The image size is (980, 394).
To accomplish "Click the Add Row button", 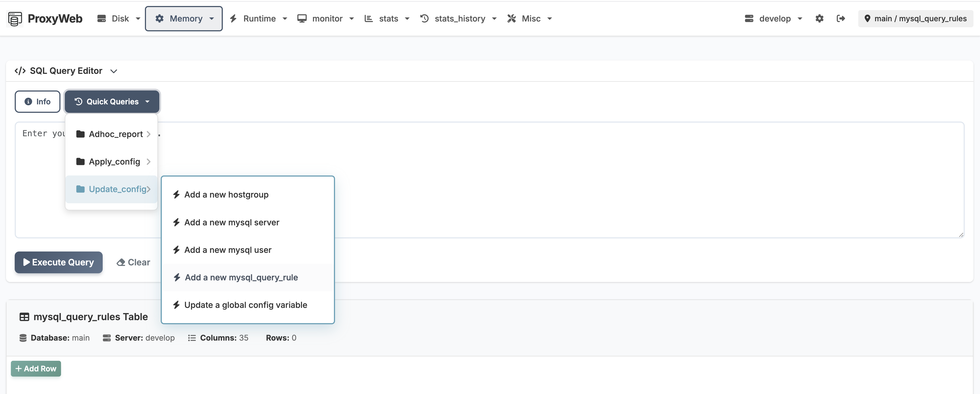I will [x=36, y=368].
